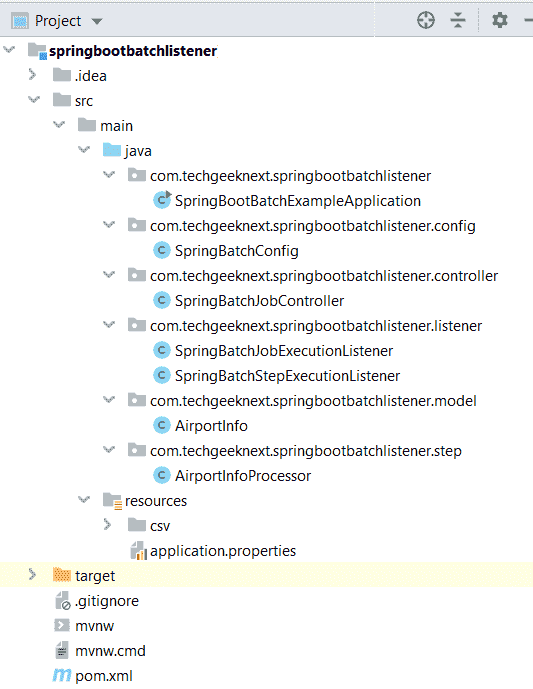Open the Project view dropdown arrow
The height and width of the screenshot is (689, 533).
coord(97,21)
